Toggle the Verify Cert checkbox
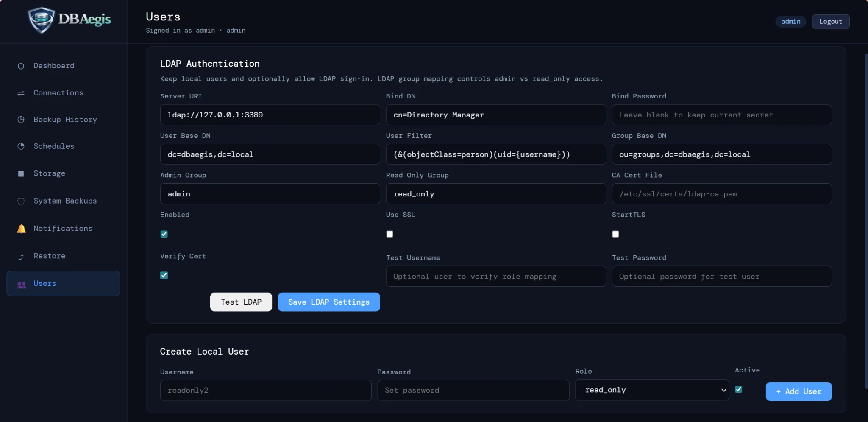Viewport: 868px width, 422px height. [x=164, y=275]
